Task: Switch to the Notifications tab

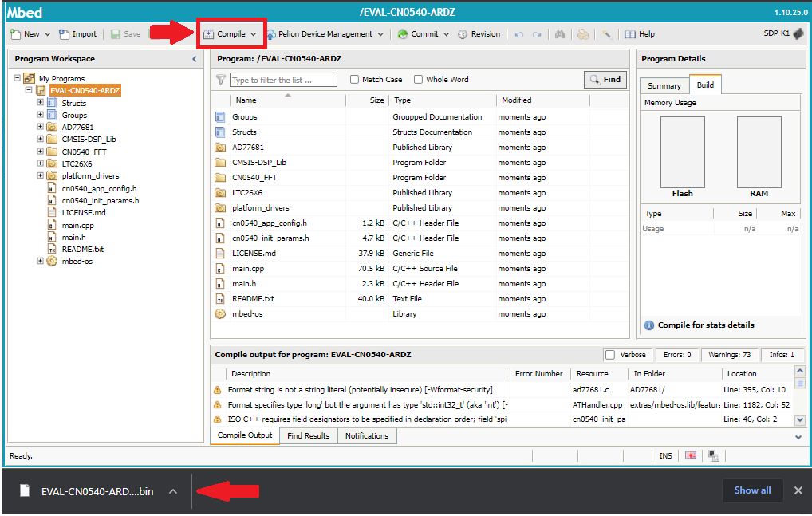Action: [x=367, y=435]
